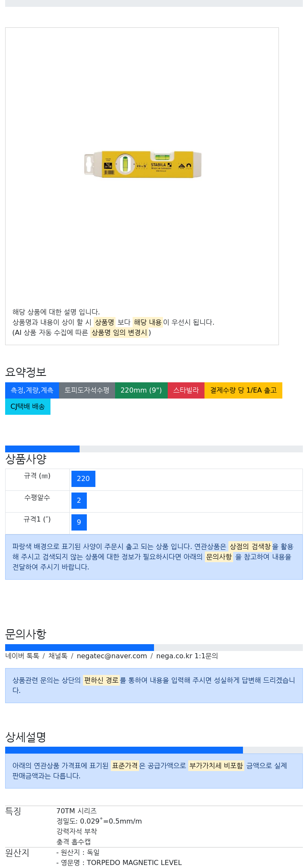Click the negatec@naver.com email address
The width and height of the screenshot is (308, 868).
(112, 656)
